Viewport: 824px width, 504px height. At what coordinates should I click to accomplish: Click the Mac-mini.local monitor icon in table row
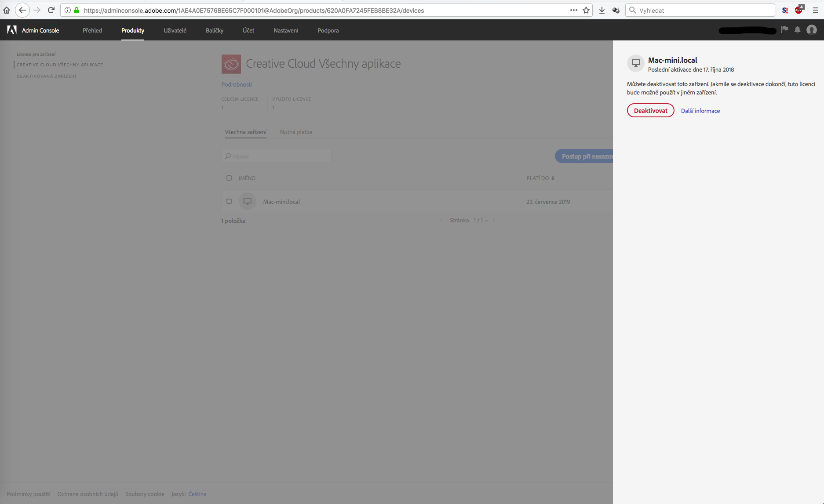click(x=248, y=201)
